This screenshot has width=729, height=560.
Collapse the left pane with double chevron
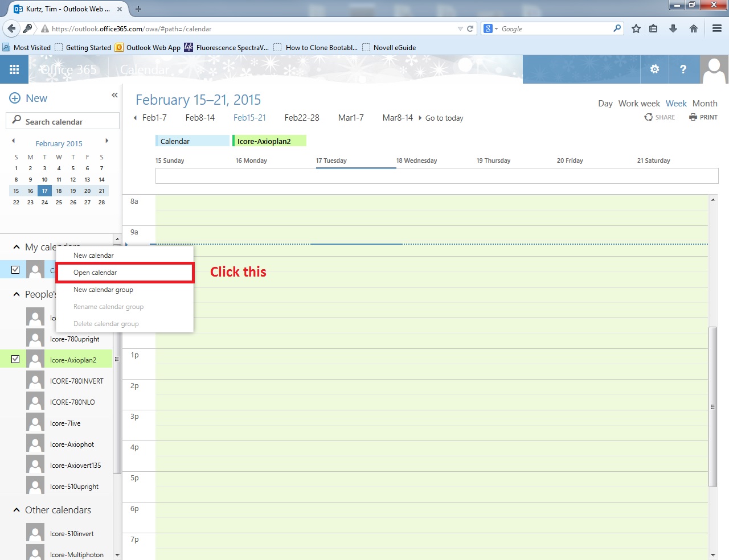pos(114,95)
